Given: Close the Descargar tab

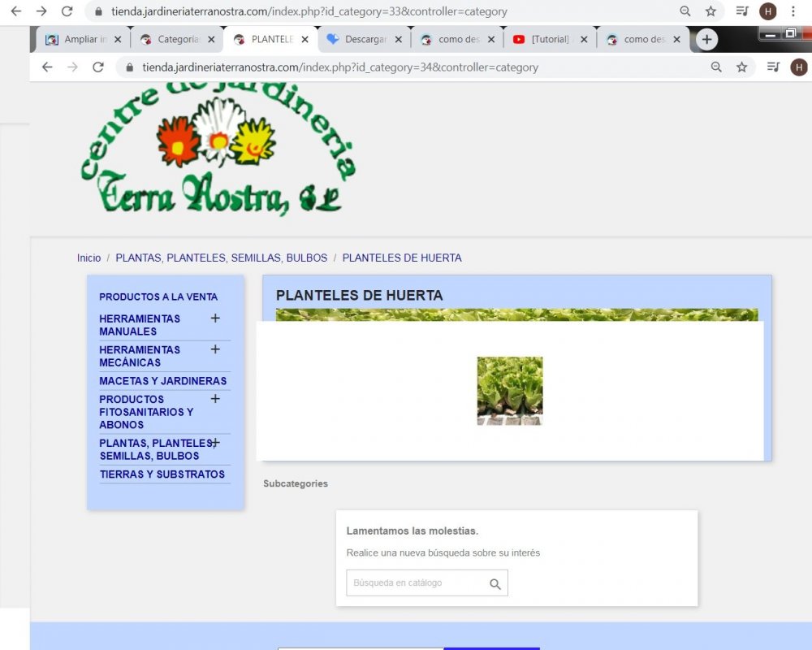Looking at the screenshot, I should coord(398,39).
